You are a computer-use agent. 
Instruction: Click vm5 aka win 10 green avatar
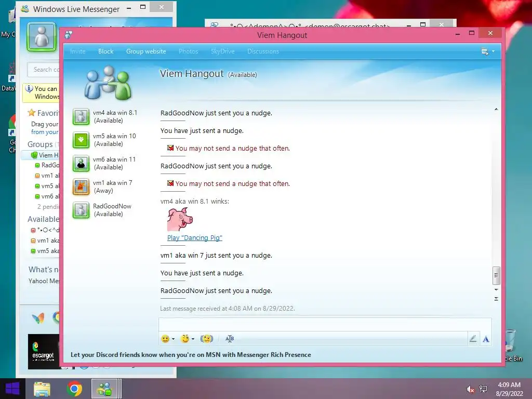[x=81, y=140]
